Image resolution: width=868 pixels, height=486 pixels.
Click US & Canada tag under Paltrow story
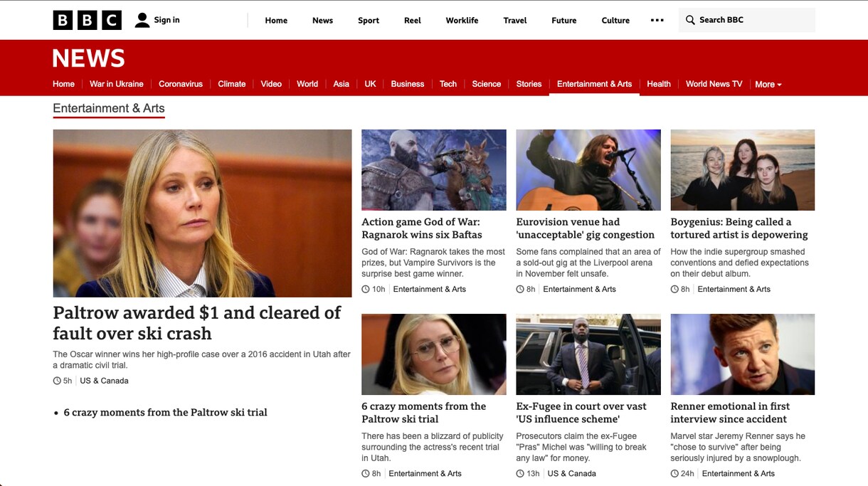(x=104, y=381)
